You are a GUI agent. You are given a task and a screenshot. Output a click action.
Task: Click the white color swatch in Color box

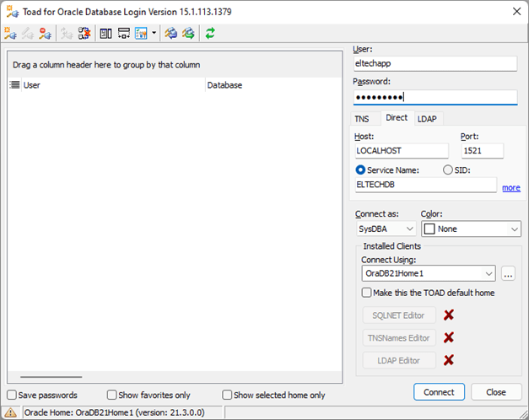(429, 229)
